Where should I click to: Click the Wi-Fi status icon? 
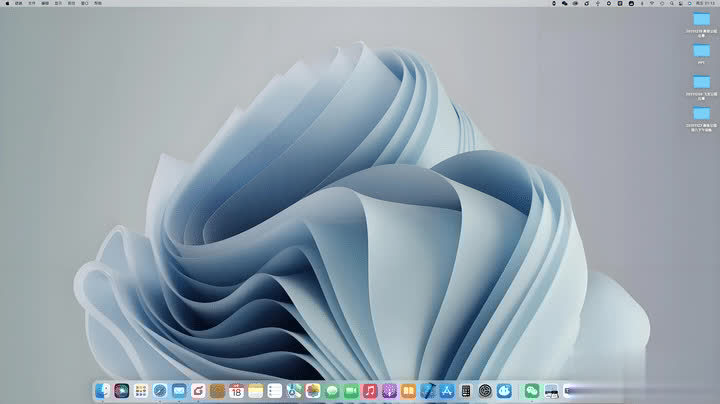click(x=652, y=3)
